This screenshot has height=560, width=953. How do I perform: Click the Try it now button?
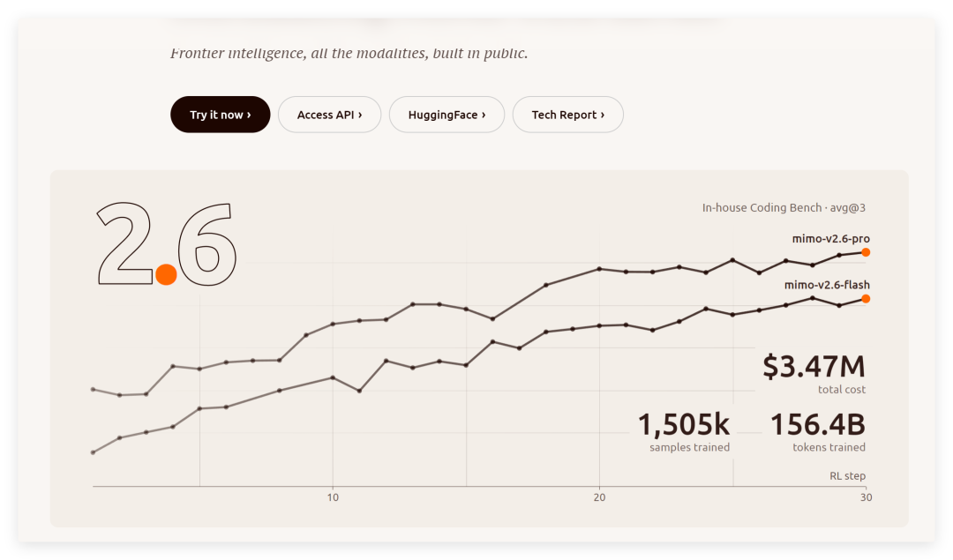click(x=220, y=114)
